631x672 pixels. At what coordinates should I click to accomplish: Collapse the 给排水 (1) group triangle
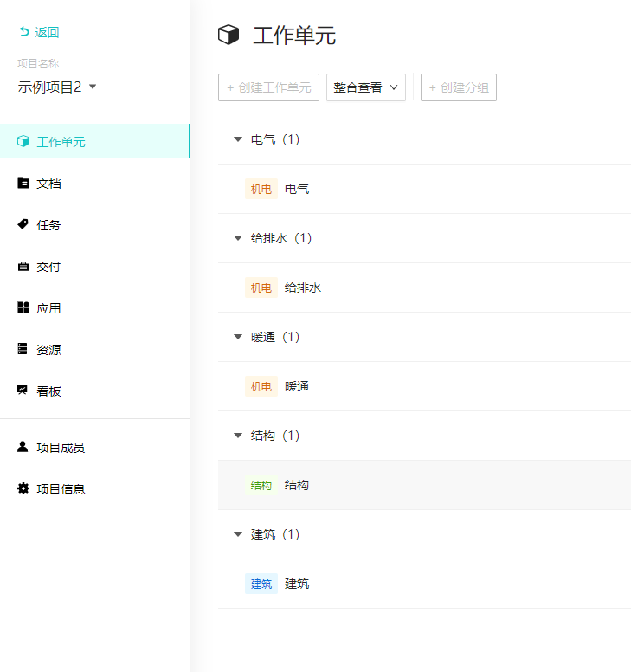tap(238, 238)
